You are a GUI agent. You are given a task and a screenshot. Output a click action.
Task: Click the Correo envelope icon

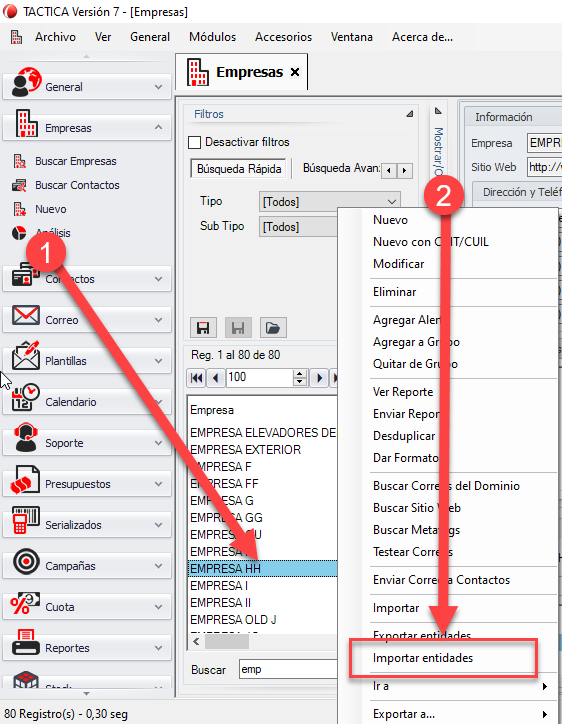click(26, 316)
